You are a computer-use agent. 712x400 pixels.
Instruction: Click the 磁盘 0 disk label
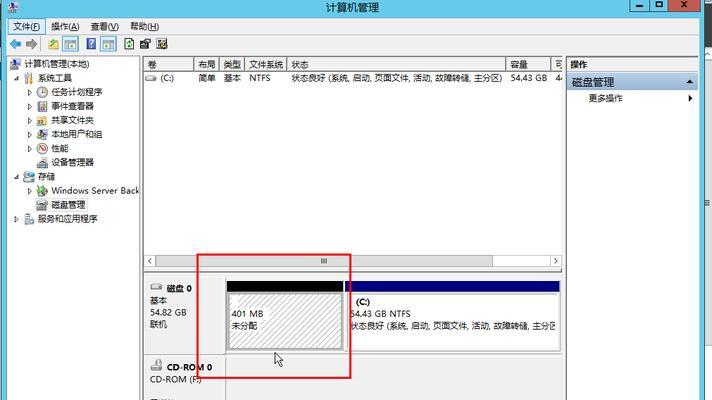pyautogui.click(x=179, y=288)
